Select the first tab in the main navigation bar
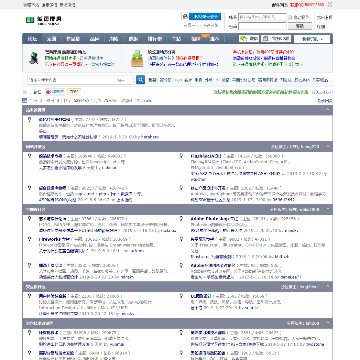This screenshot has height=360, width=360. tap(32, 39)
